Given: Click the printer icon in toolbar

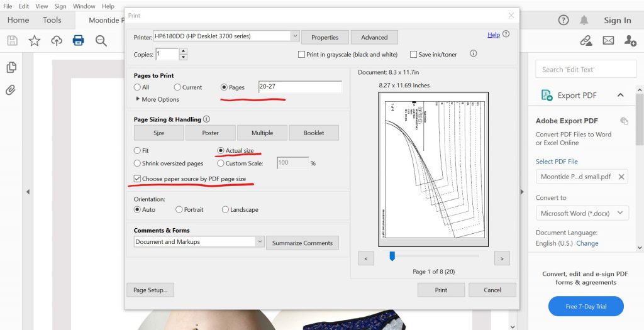Looking at the screenshot, I should 78,40.
